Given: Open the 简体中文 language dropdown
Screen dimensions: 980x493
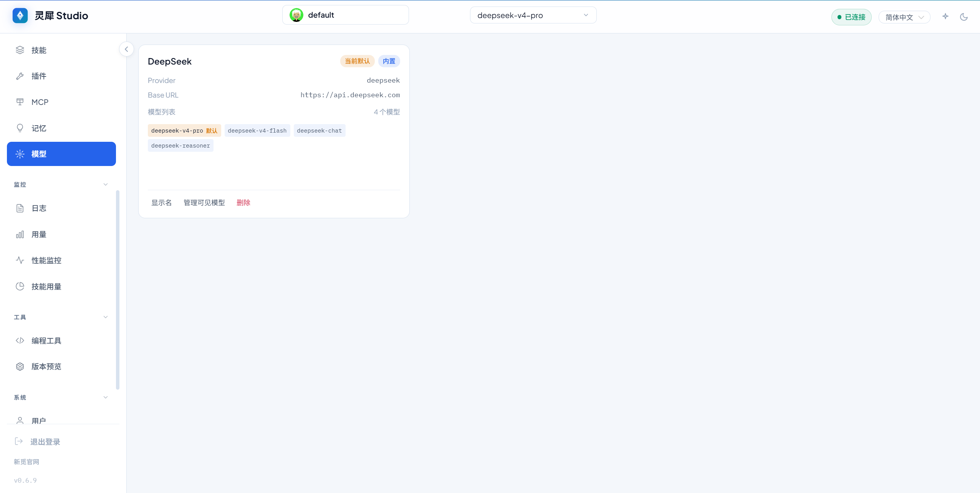Looking at the screenshot, I should point(904,17).
